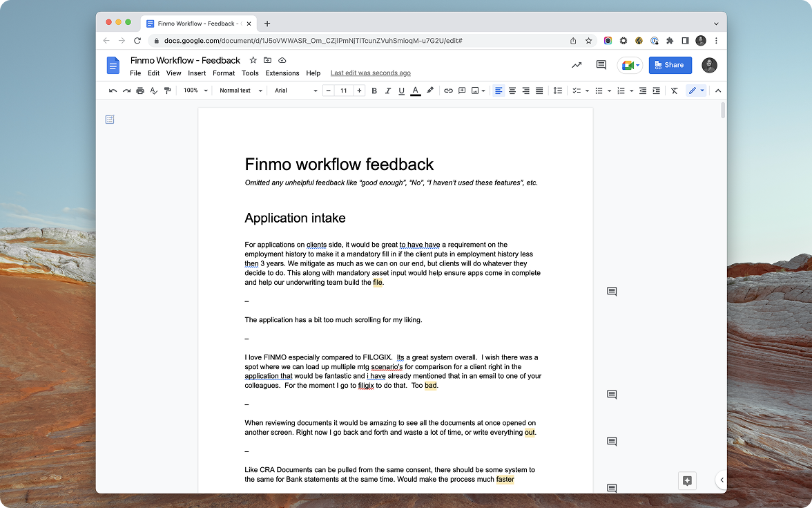Viewport: 812px width, 508px height.
Task: Open the Help menu
Action: click(313, 73)
